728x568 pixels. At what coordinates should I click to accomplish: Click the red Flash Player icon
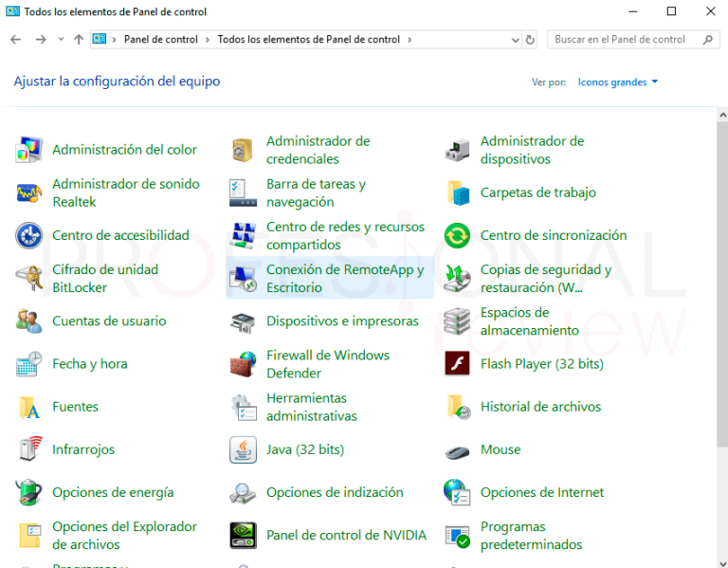(x=457, y=363)
